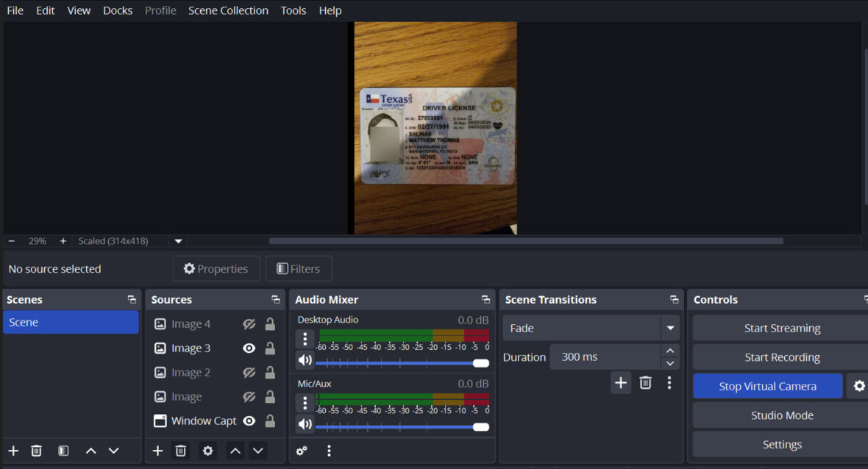Open source properties via the gear icon

pyautogui.click(x=207, y=450)
